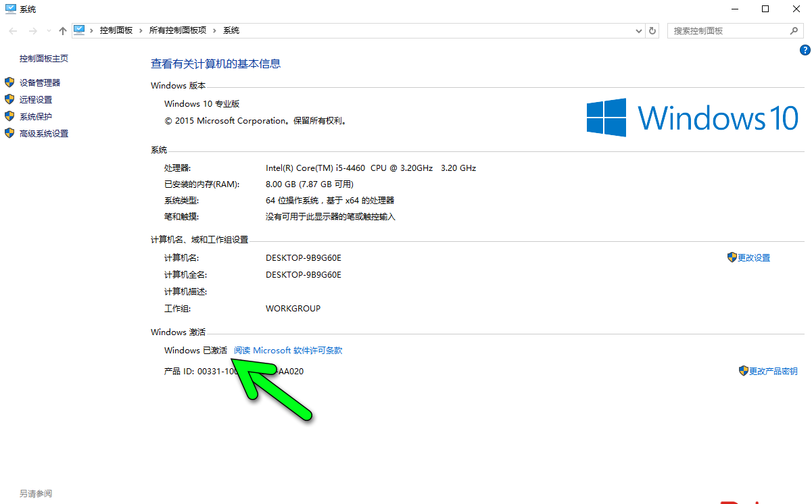Click the back navigation arrow
Image resolution: width=812 pixels, height=504 pixels.
click(x=12, y=30)
